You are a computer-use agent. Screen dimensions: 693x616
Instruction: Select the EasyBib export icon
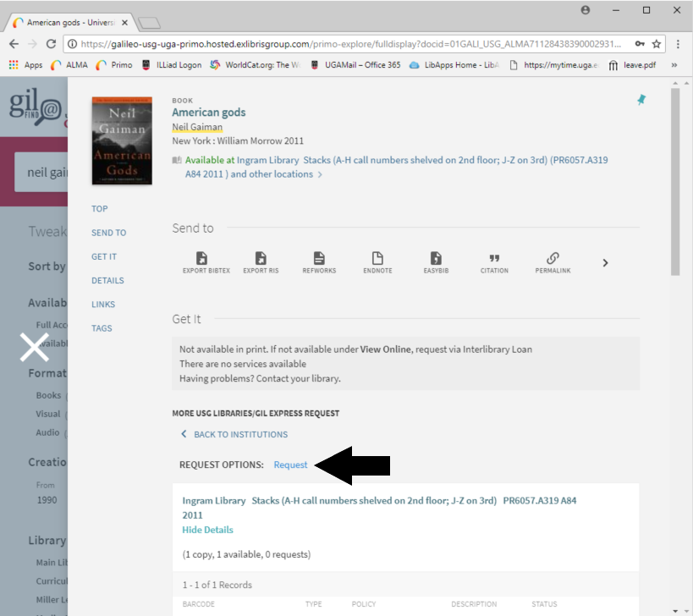[436, 258]
